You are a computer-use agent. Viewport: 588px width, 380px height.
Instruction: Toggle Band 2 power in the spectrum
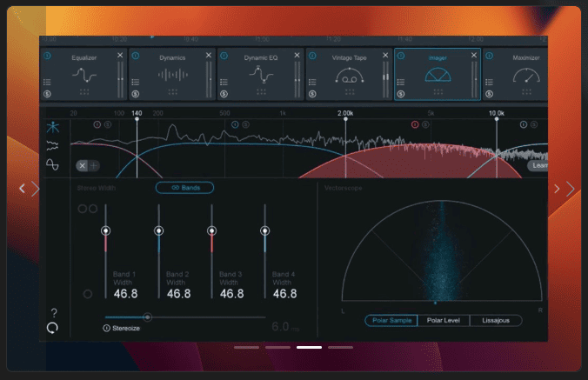pyautogui.click(x=235, y=124)
